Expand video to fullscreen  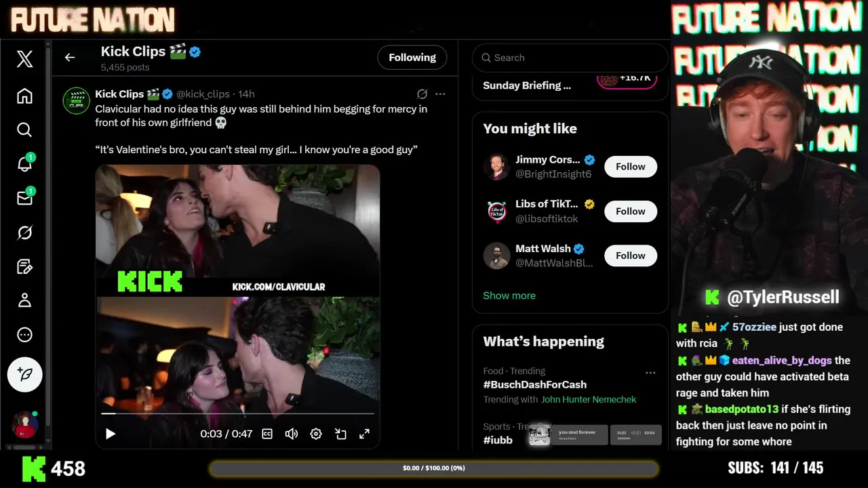point(364,434)
